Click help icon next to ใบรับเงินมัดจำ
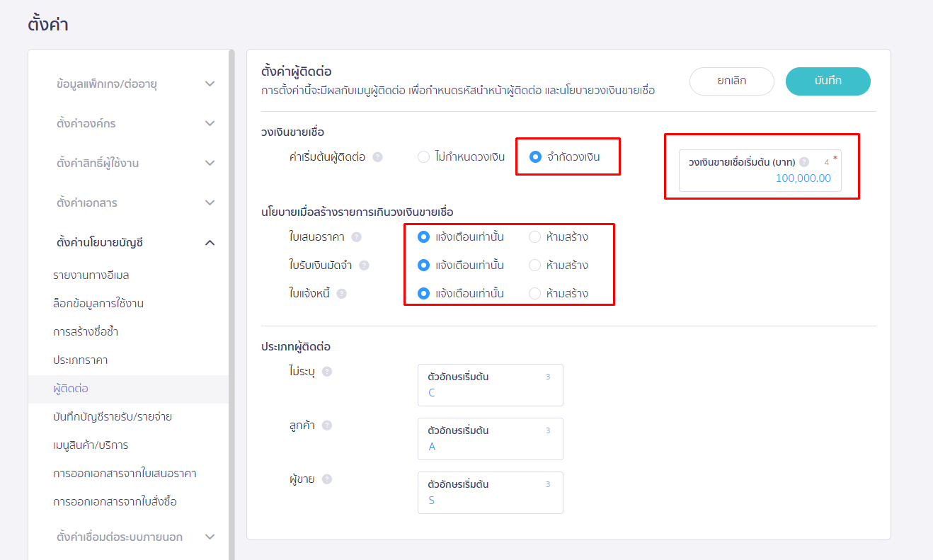 (x=364, y=265)
